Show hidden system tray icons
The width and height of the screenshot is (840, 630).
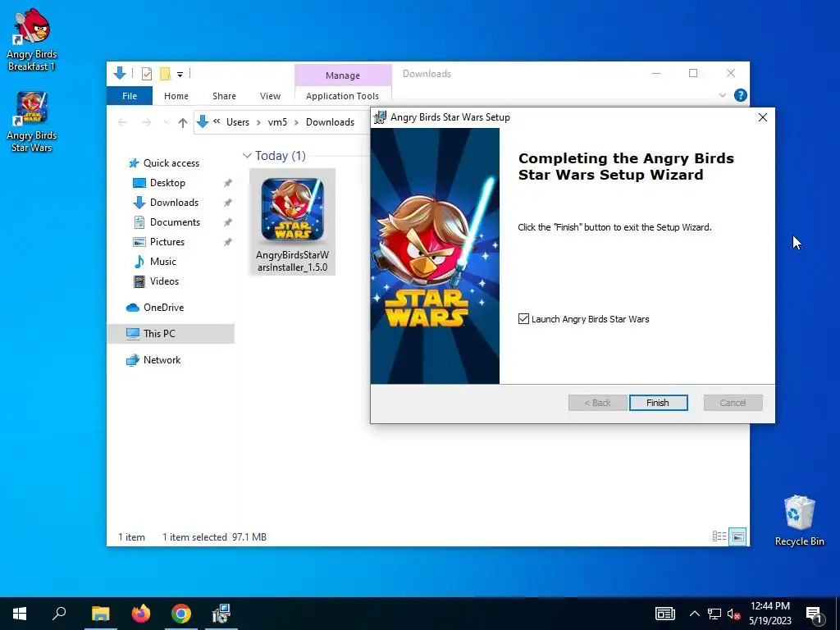click(694, 614)
